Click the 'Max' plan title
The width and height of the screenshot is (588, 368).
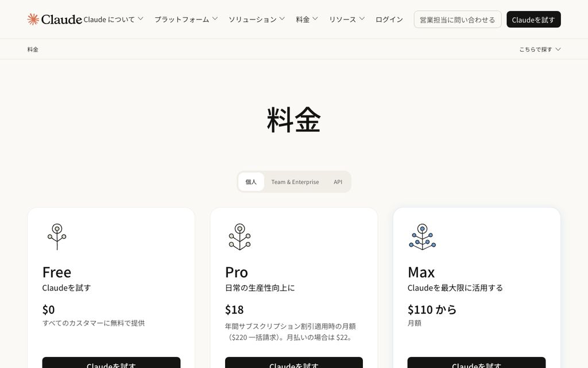421,272
